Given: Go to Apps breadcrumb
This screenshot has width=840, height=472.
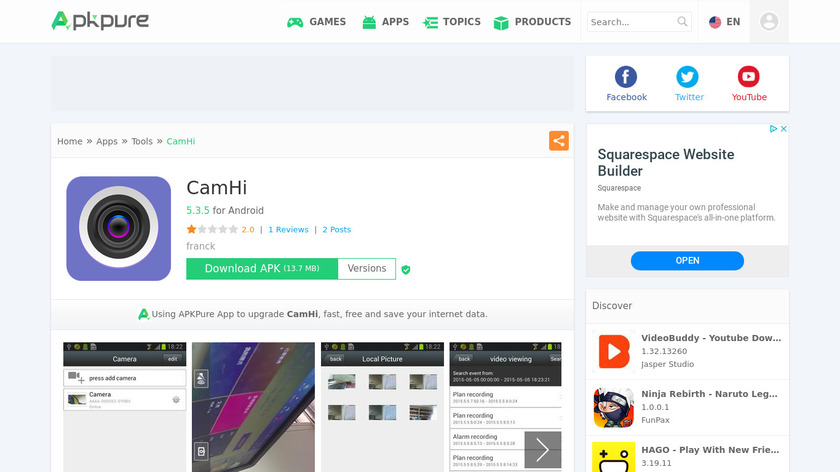Looking at the screenshot, I should pos(107,141).
